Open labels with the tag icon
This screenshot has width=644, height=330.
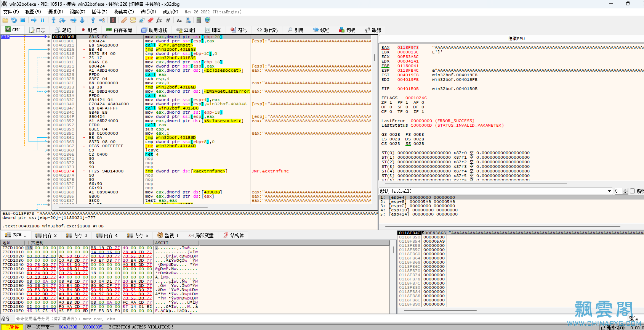142,20
